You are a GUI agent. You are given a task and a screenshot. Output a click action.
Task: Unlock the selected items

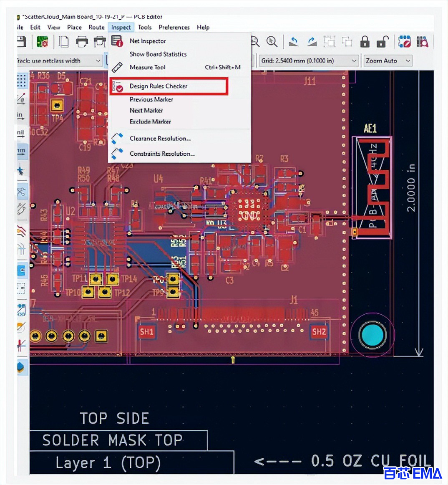pyautogui.click(x=383, y=41)
